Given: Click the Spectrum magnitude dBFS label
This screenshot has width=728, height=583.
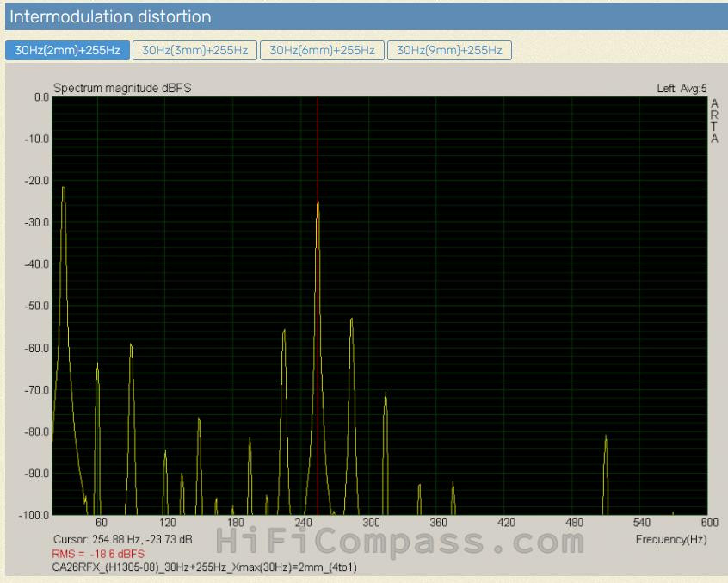Looking at the screenshot, I should 122,88.
